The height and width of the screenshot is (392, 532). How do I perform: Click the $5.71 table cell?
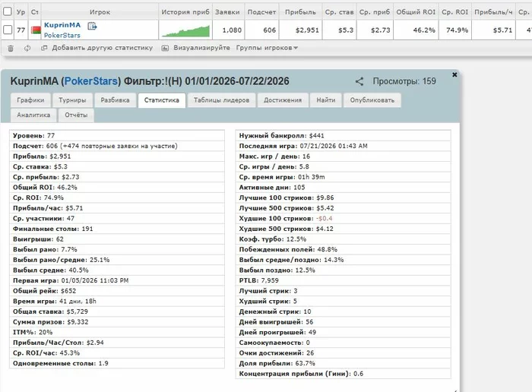[x=493, y=30]
